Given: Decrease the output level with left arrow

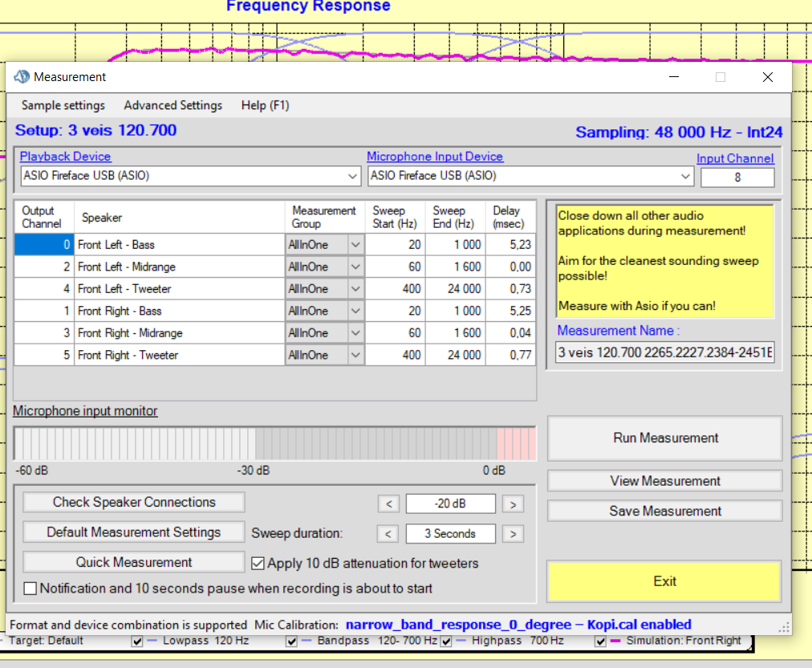Looking at the screenshot, I should tap(388, 504).
